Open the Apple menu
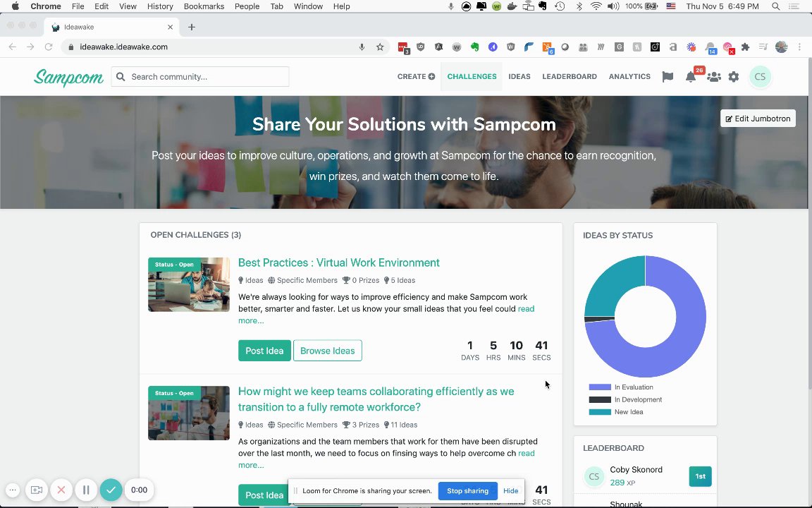 15,6
